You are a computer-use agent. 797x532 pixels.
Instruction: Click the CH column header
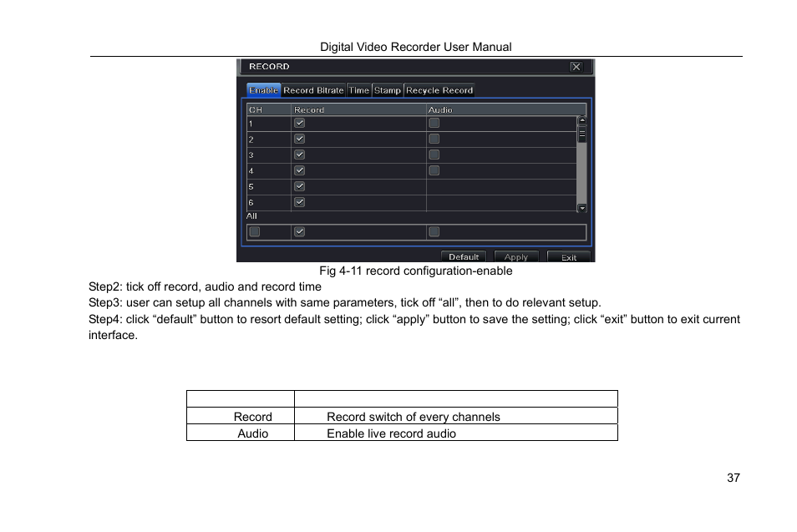269,109
